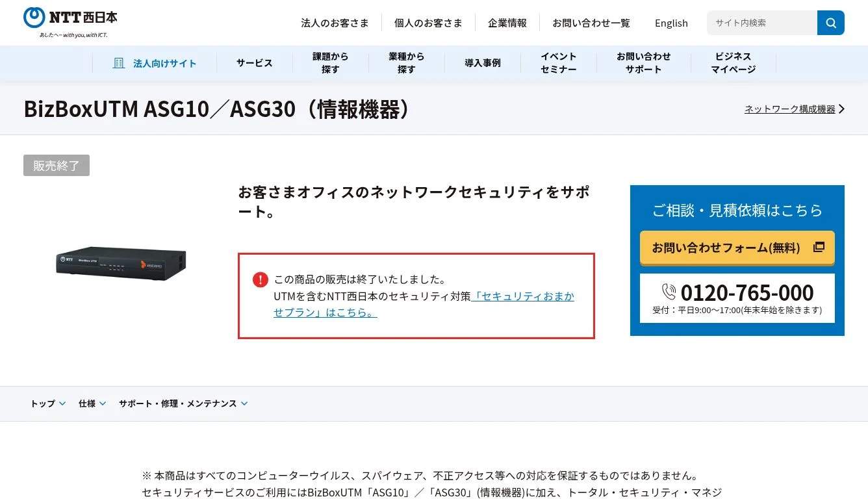Click ご相談・見積依頼はこちら heading
The width and height of the screenshot is (868, 499).
pos(737,210)
